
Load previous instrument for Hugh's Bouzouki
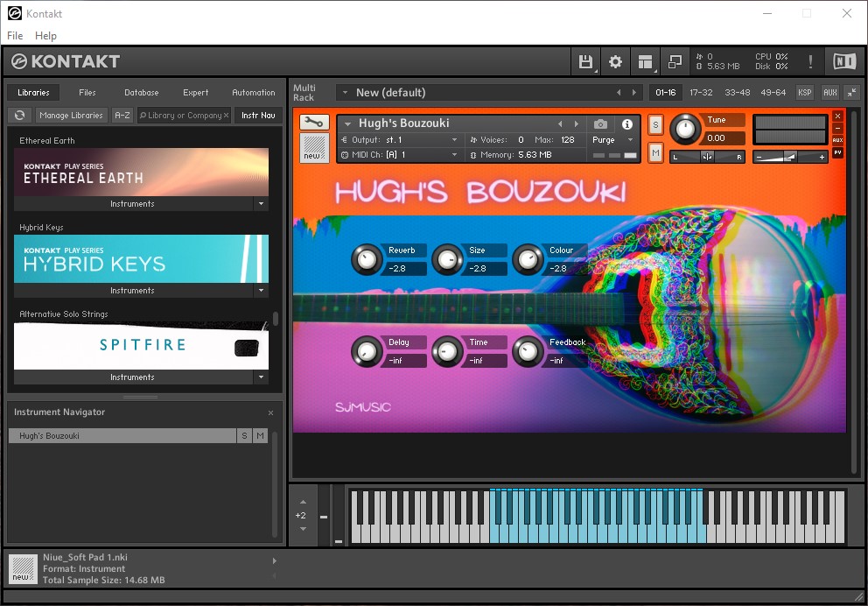click(560, 123)
